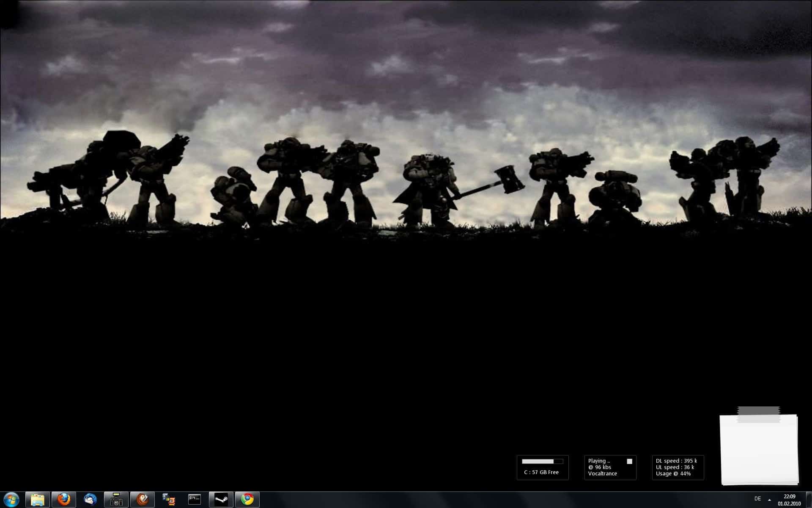The width and height of the screenshot is (812, 508).
Task: Click the 'DL speed : 395 k' readout
Action: pos(676,461)
